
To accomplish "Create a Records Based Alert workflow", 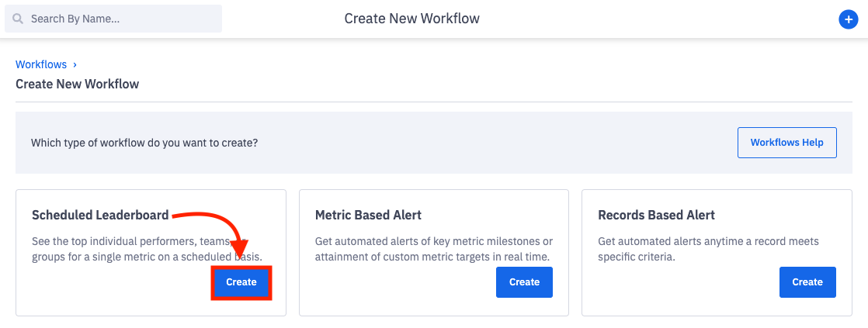I will [807, 282].
